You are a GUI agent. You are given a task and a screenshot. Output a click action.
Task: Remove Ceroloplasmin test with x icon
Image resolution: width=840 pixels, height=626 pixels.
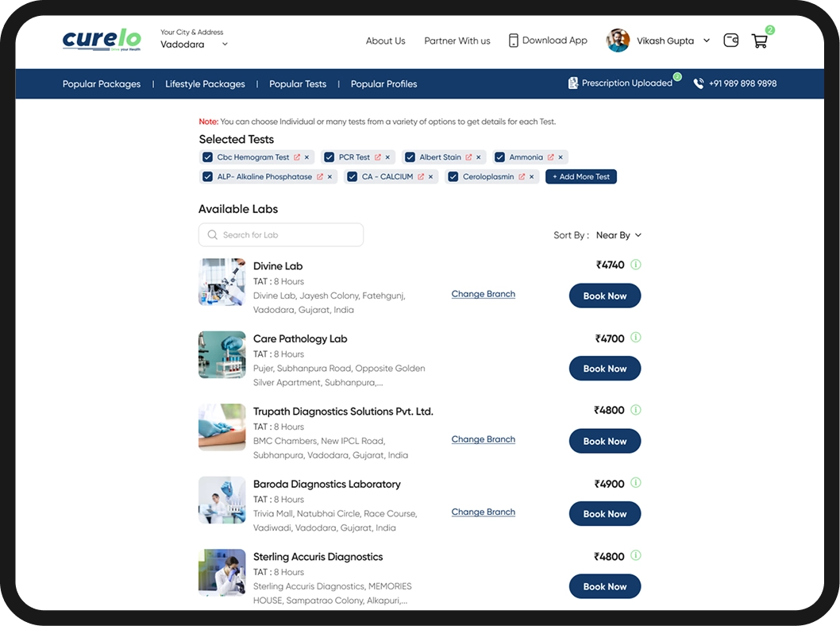(532, 177)
